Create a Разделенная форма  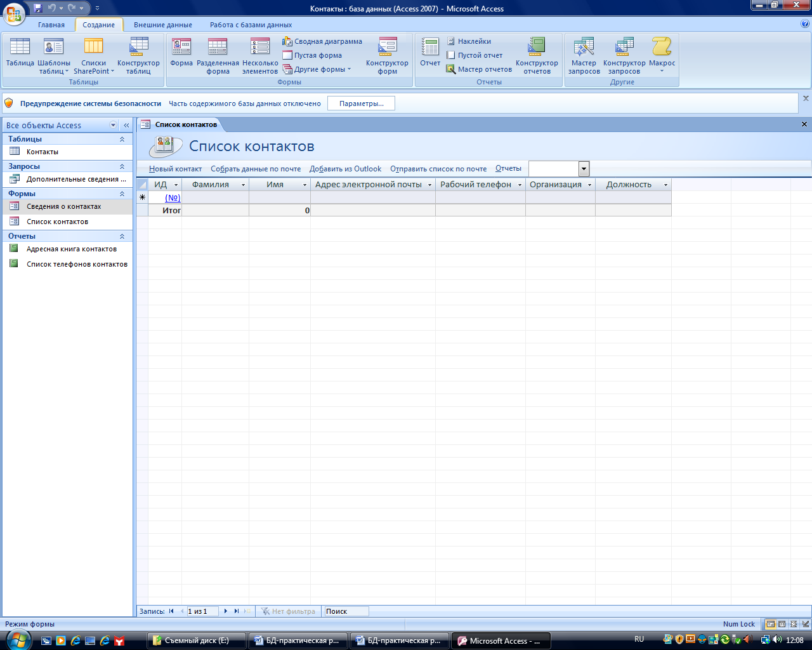(218, 56)
